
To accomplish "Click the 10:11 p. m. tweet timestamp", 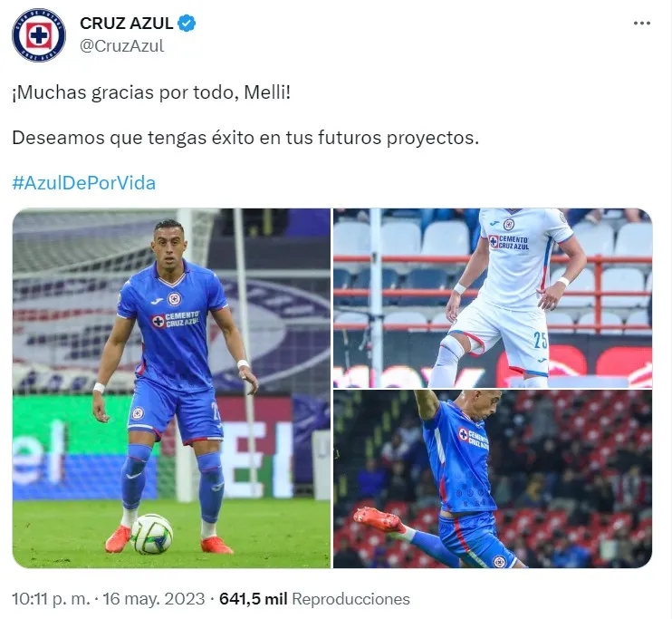I will pos(51,599).
